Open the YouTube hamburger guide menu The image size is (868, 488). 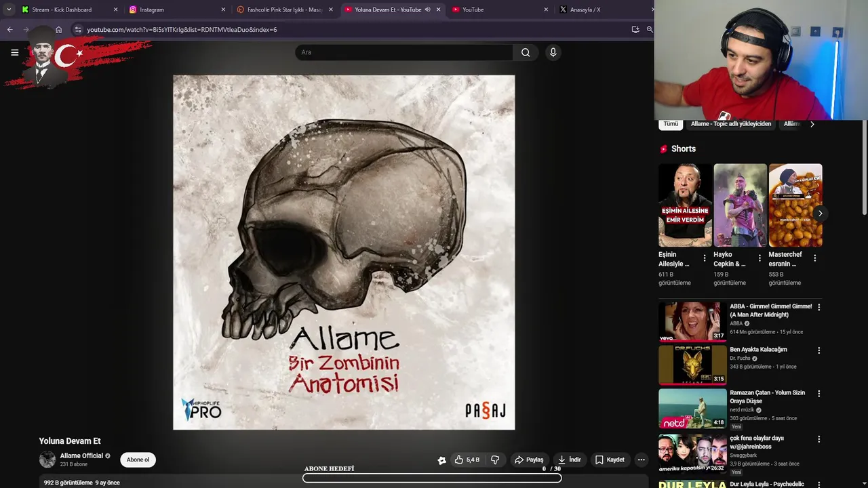point(14,52)
